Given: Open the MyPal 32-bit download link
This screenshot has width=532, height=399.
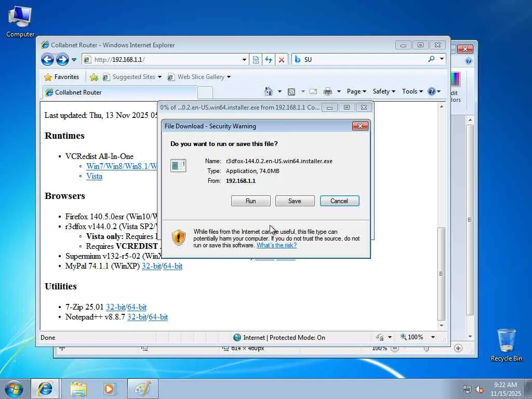Looking at the screenshot, I should [151, 266].
